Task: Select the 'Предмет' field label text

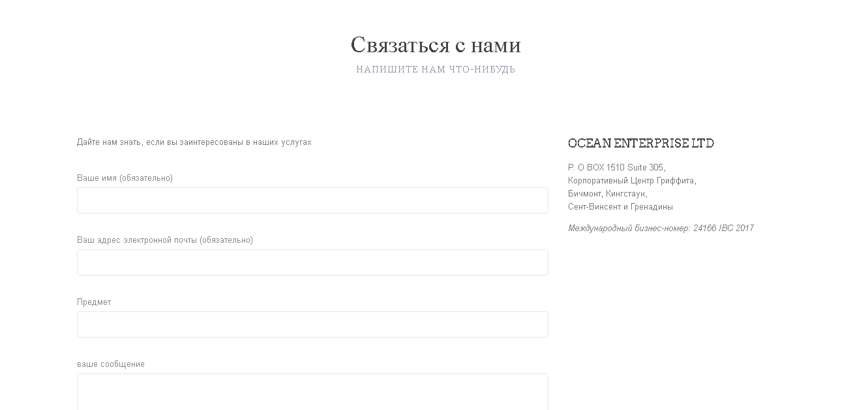Action: click(95, 302)
